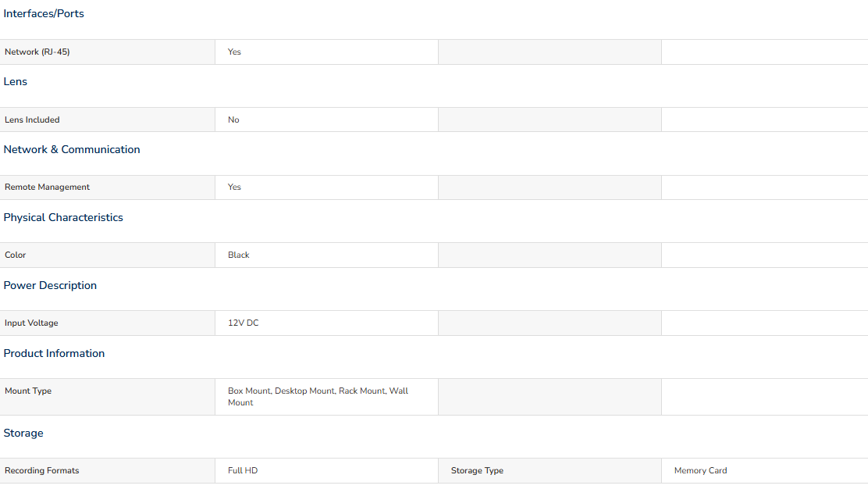The height and width of the screenshot is (489, 868).
Task: Select the Physical Characteristics heading
Action: tap(63, 218)
